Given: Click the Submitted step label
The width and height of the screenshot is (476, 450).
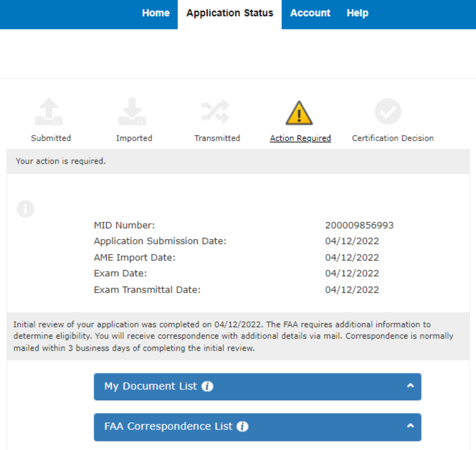Looking at the screenshot, I should pyautogui.click(x=51, y=138).
